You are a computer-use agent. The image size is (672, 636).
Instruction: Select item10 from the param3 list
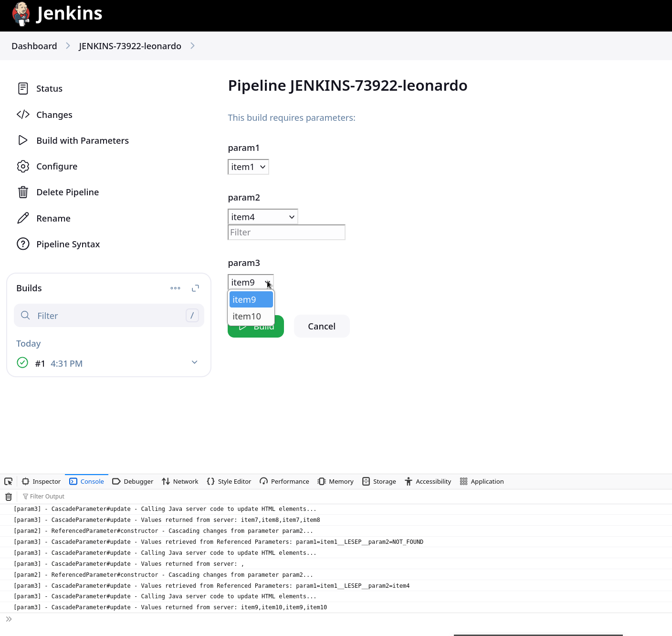tap(247, 317)
